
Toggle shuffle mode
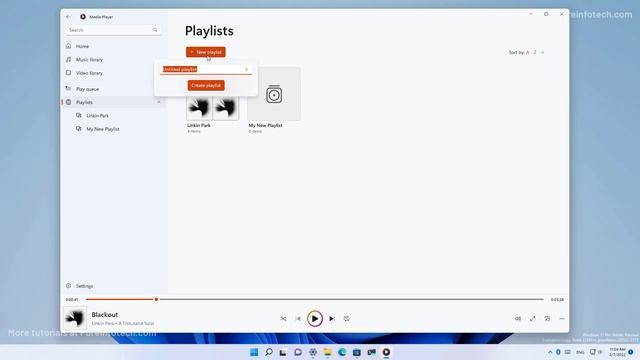[283, 318]
